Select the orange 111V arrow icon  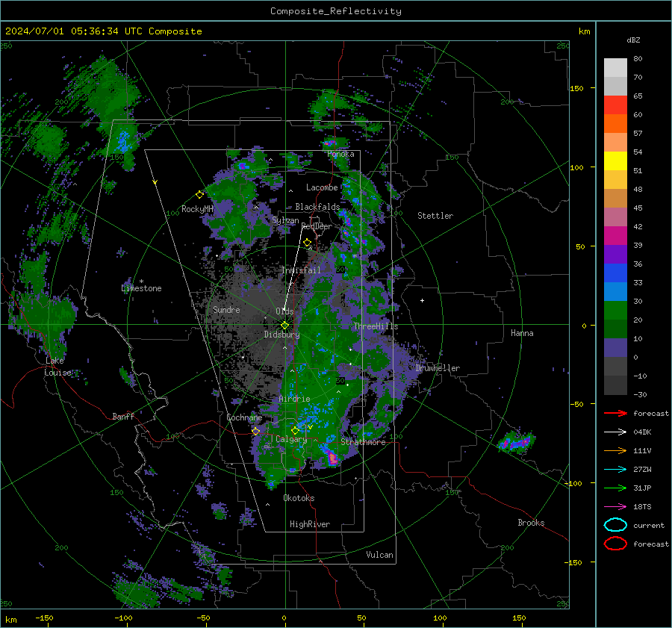pyautogui.click(x=615, y=450)
